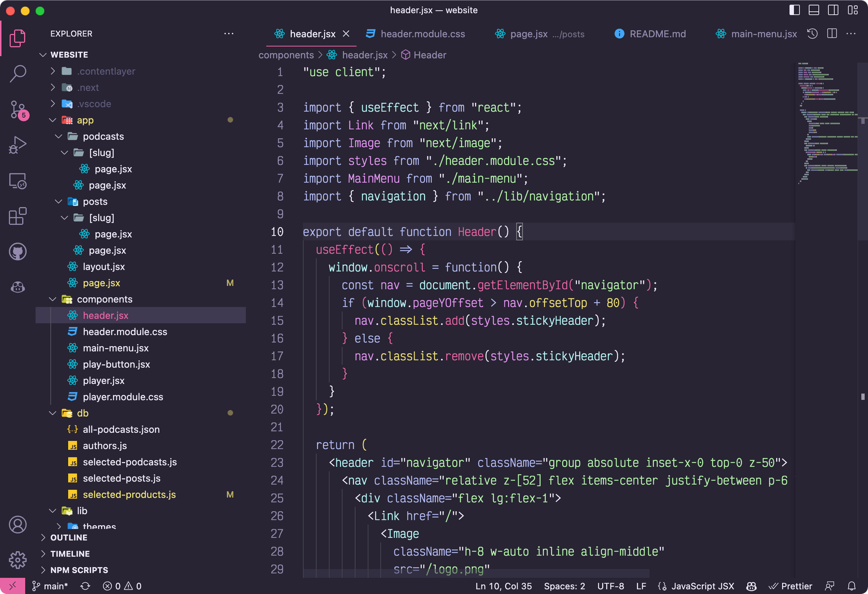Click the main* branch indicator
Screen dimensions: 868x594
point(50,586)
